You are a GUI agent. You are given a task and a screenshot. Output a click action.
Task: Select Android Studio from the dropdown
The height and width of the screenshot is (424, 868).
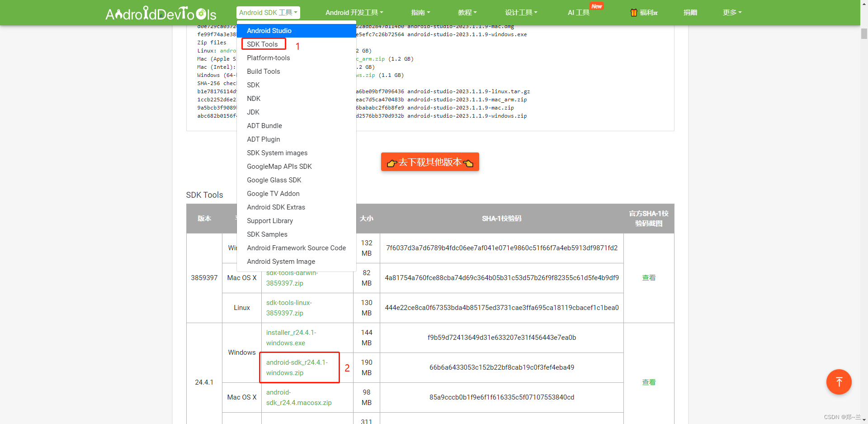click(297, 31)
